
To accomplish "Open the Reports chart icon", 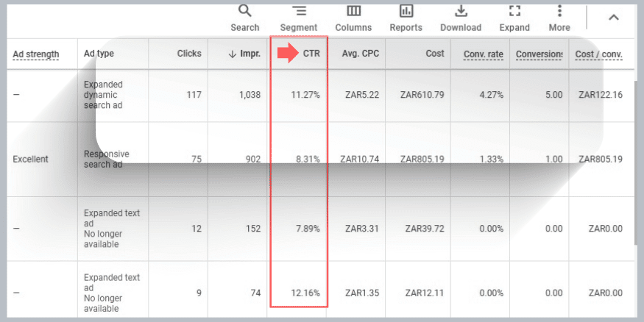I will (406, 11).
